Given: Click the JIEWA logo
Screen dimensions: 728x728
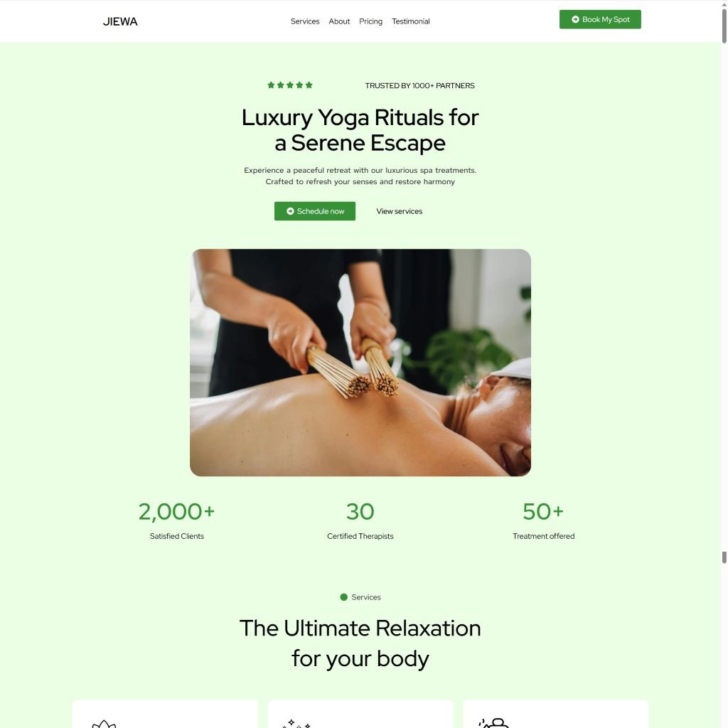Looking at the screenshot, I should coord(119,21).
